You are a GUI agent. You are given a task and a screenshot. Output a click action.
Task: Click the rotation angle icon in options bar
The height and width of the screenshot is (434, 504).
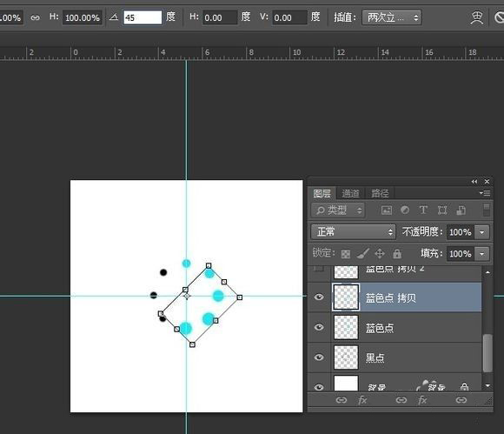[x=114, y=17]
